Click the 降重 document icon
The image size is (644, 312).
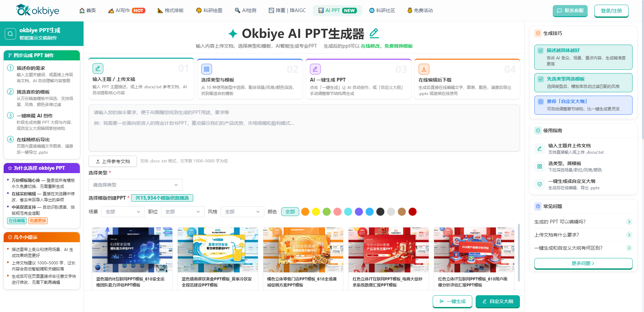click(x=271, y=10)
